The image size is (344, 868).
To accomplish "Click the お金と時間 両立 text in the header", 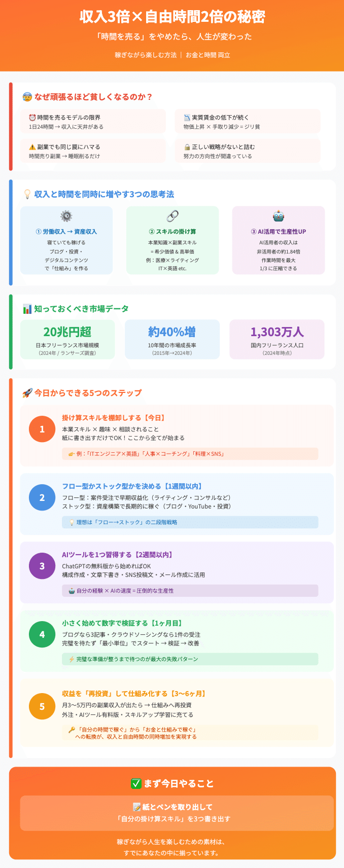I will [x=208, y=55].
